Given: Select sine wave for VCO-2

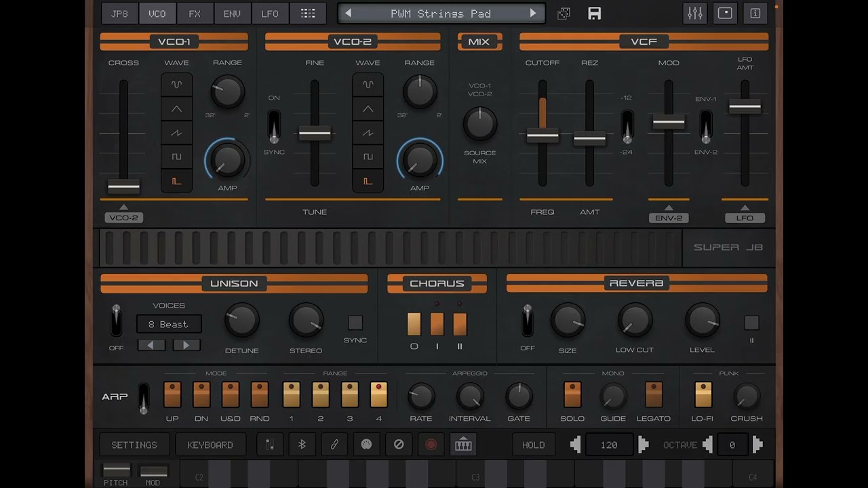Looking at the screenshot, I should tap(368, 85).
